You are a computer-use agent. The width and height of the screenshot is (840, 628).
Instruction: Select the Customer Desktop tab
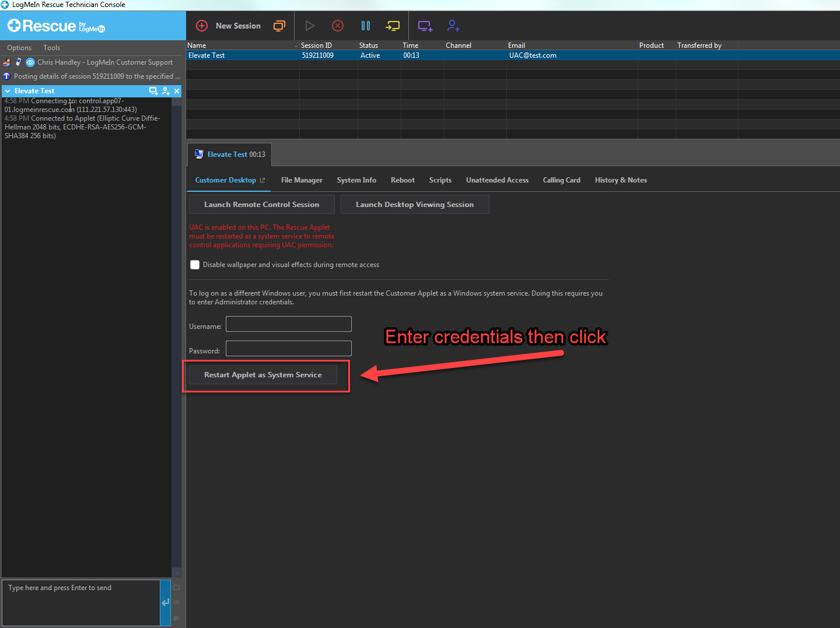pyautogui.click(x=225, y=180)
